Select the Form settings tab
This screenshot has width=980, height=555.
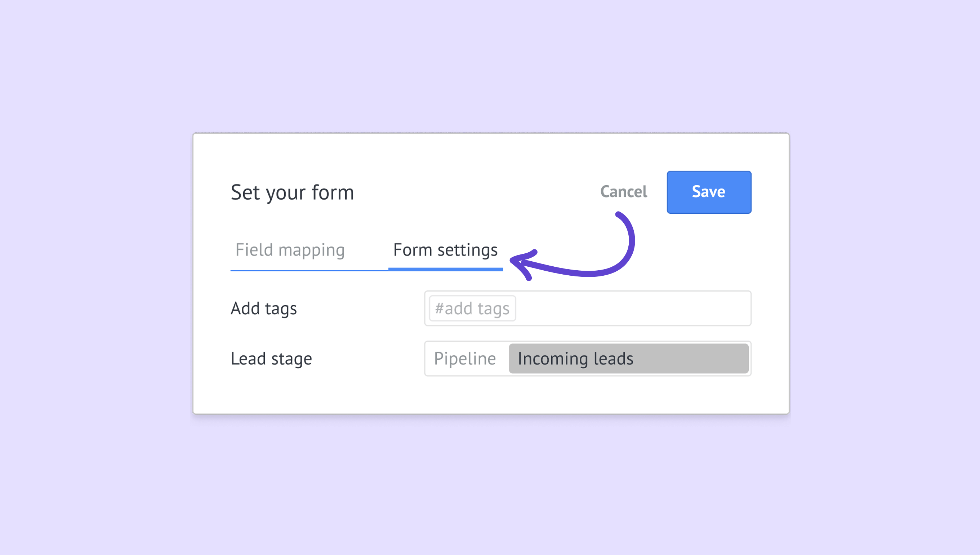[x=445, y=250]
